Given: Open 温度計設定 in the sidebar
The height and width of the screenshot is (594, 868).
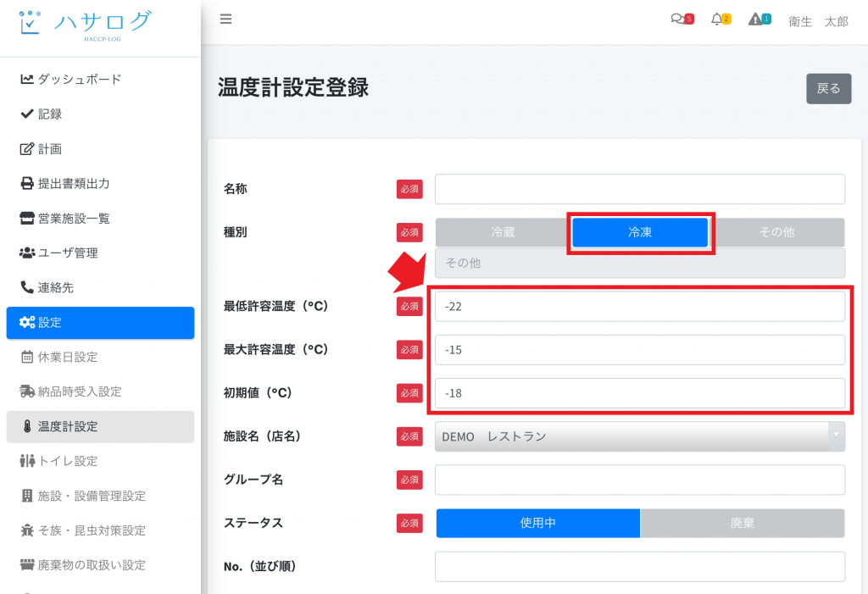Looking at the screenshot, I should tap(68, 426).
